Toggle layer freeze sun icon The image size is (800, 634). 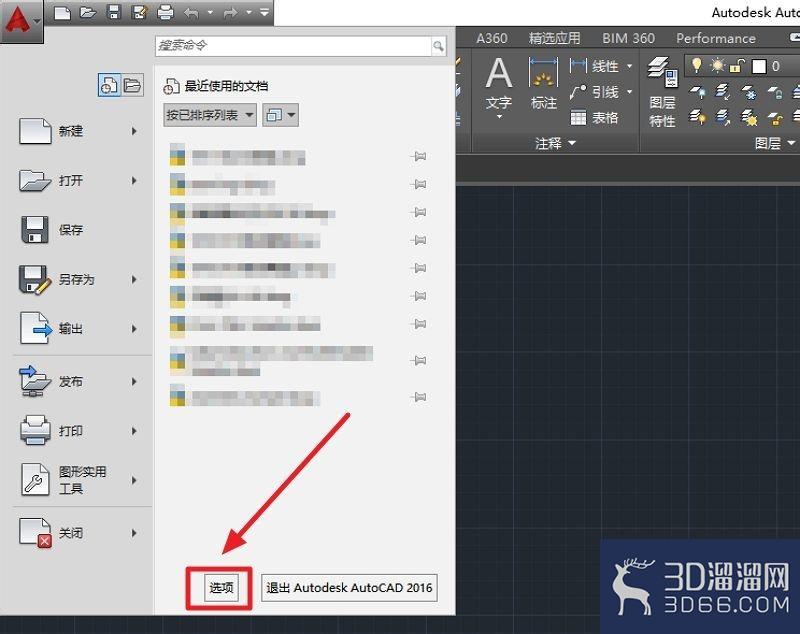717,65
